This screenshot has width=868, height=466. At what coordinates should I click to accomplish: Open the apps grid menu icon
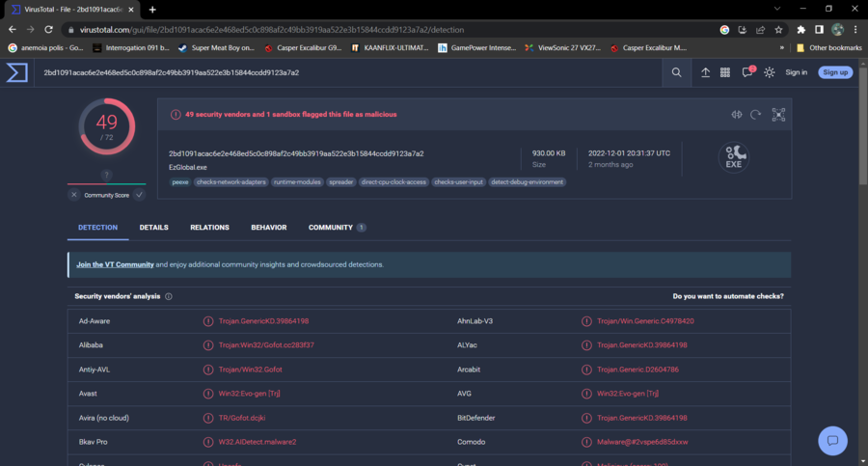[725, 72]
